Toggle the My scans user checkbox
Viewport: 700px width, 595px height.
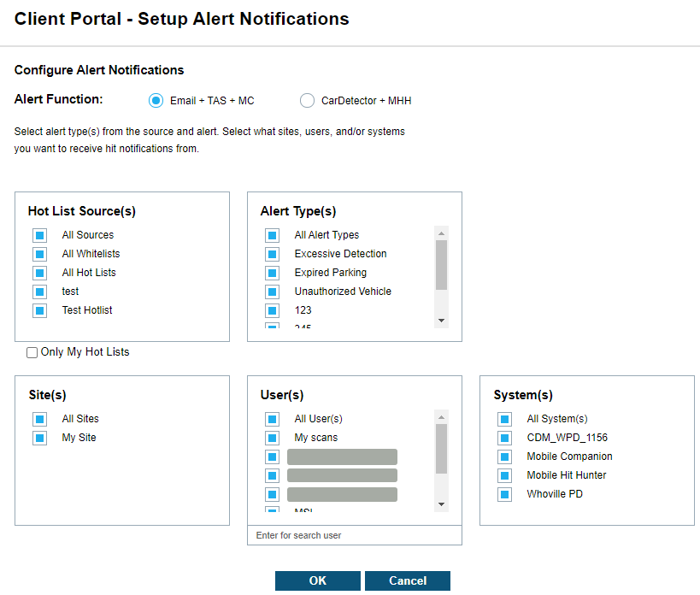[272, 438]
